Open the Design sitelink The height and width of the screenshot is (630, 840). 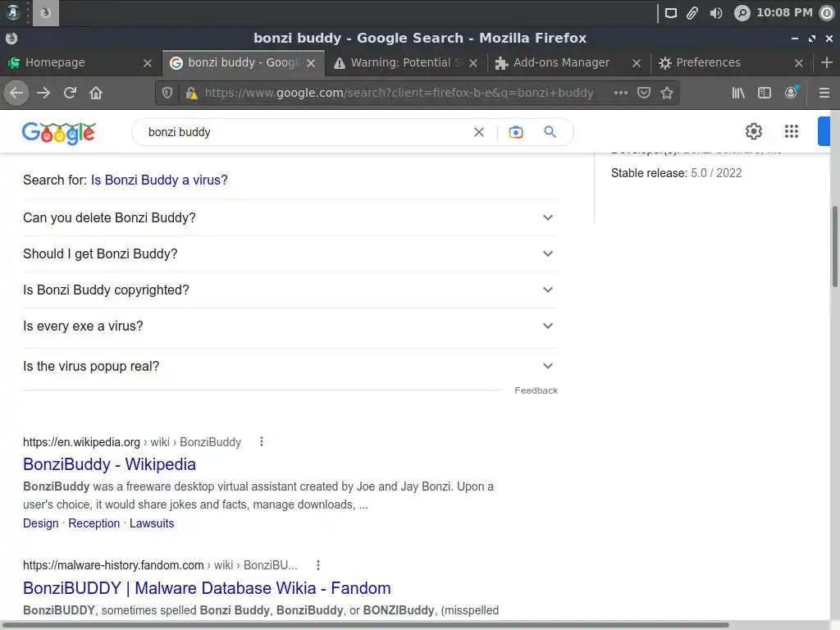pos(41,523)
